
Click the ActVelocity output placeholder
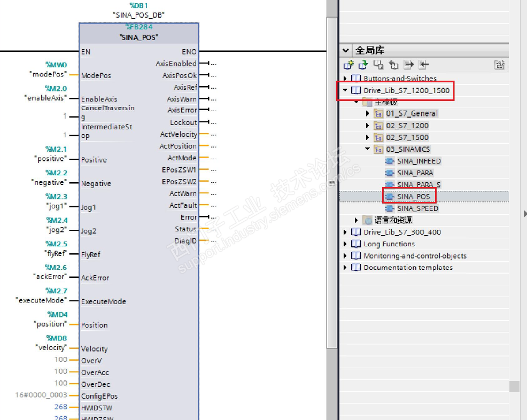point(213,135)
